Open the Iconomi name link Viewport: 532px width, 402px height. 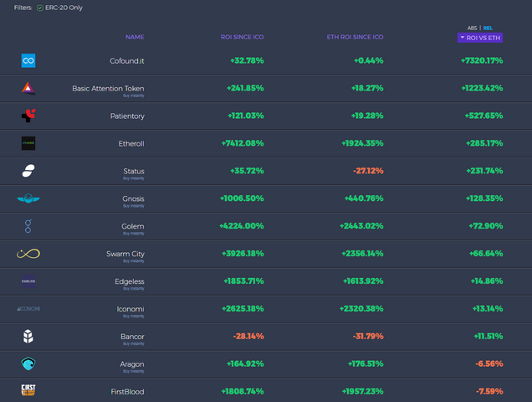pos(130,309)
